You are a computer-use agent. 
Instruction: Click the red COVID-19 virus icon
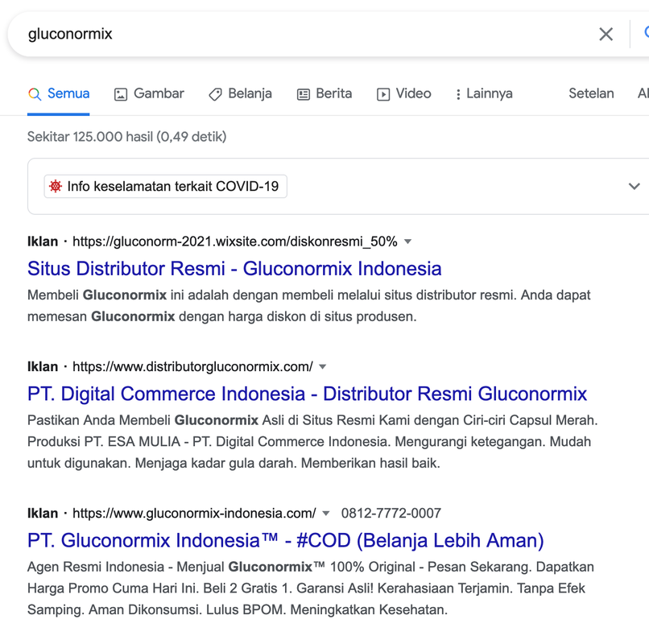(56, 186)
